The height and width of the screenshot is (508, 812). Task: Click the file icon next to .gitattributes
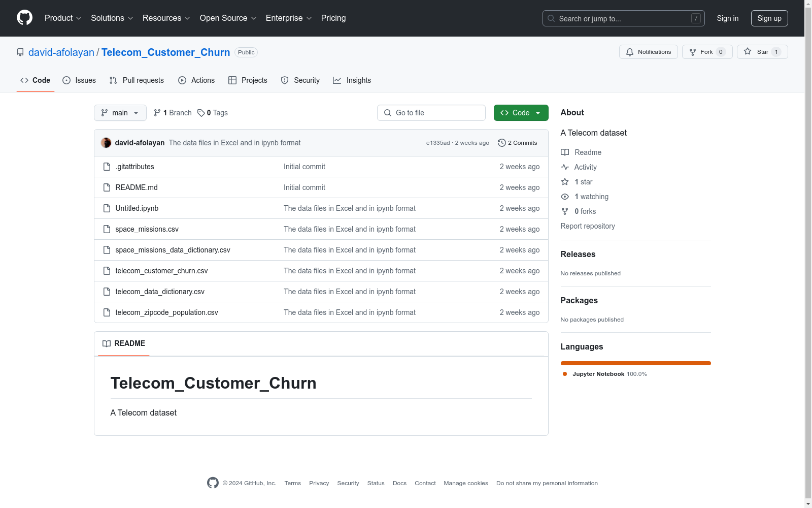[107, 167]
